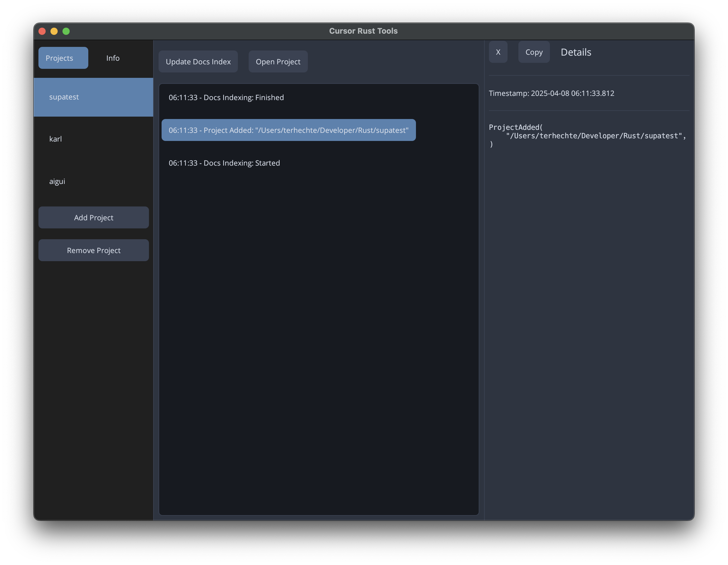Select the Docs Indexing: Finished log entry
Image resolution: width=728 pixels, height=565 pixels.
(x=226, y=97)
